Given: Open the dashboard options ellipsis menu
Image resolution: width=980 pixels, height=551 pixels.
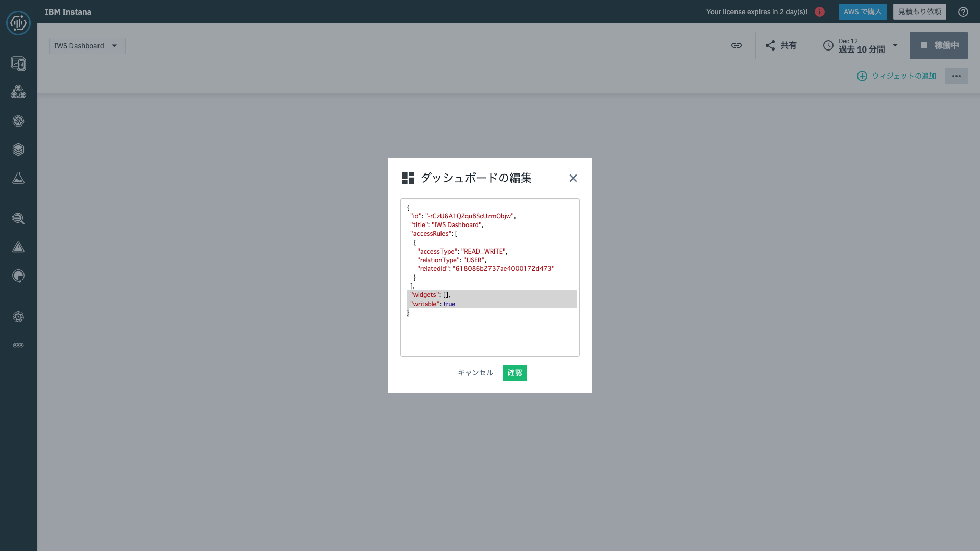Looking at the screenshot, I should coord(957,76).
